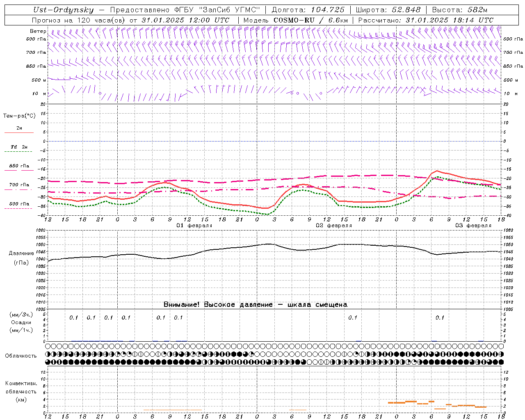525x420 pixels.
Task: Click the temperature legend's 850 гПа entry
Action: pyautogui.click(x=19, y=166)
